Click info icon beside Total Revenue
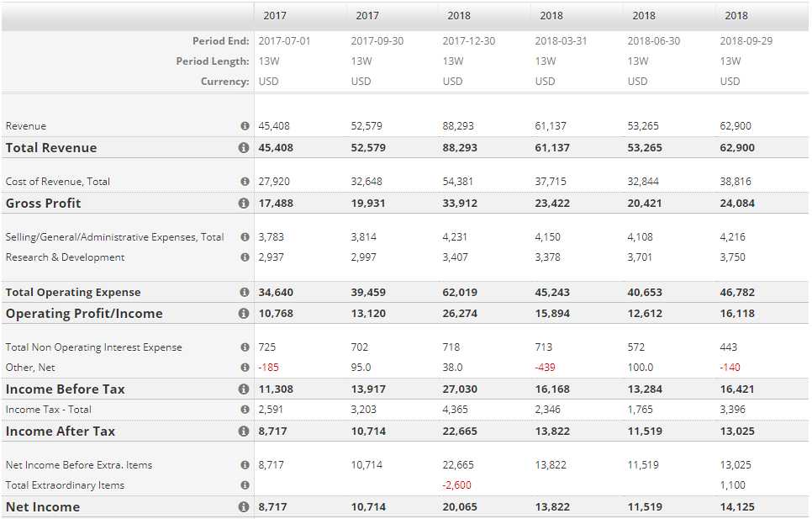 (x=244, y=148)
